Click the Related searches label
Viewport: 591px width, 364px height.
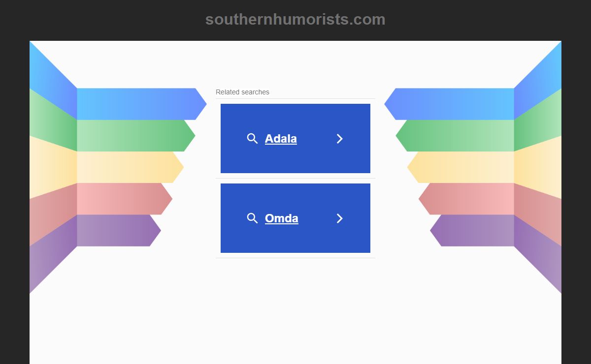242,92
